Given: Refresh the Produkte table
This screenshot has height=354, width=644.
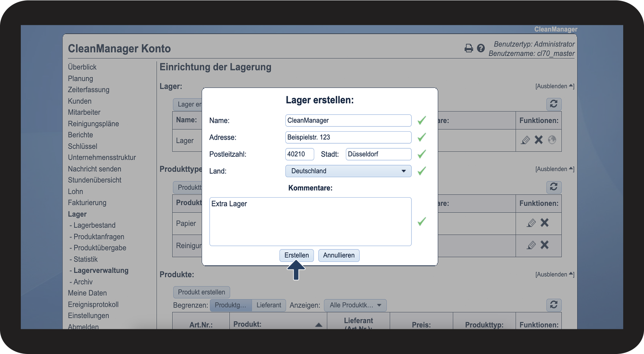Looking at the screenshot, I should pos(554,305).
